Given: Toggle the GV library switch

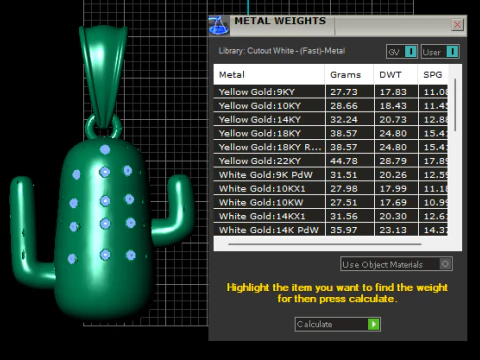Looking at the screenshot, I should (402, 52).
